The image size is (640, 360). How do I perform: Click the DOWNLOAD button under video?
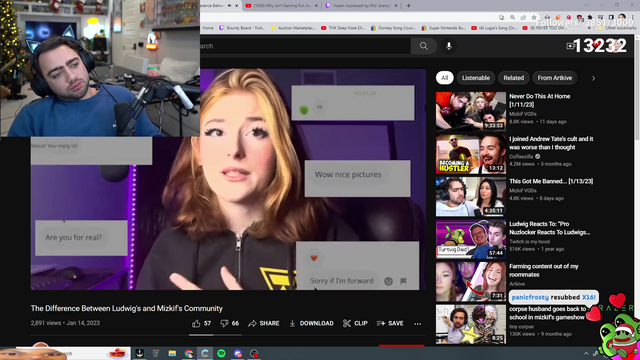(x=311, y=323)
